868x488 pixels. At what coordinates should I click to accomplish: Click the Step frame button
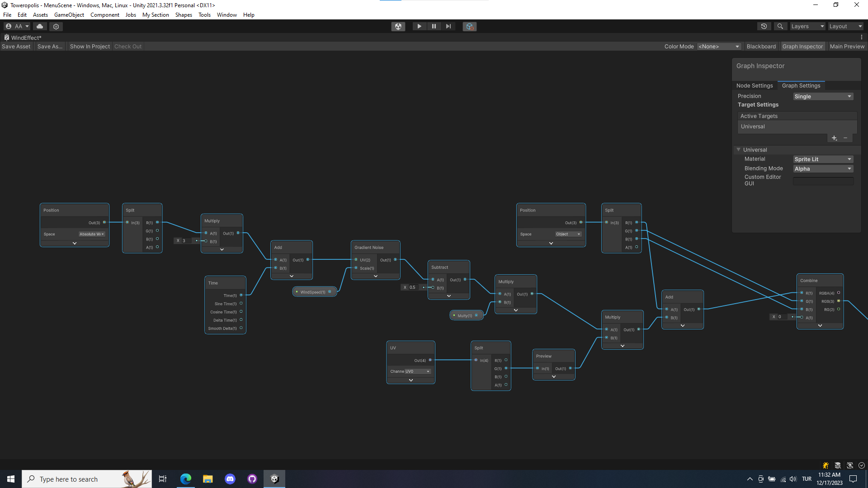(x=448, y=26)
